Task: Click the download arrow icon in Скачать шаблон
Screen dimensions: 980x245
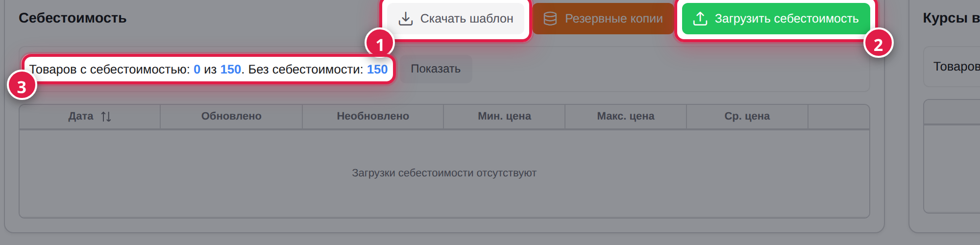Action: (406, 19)
